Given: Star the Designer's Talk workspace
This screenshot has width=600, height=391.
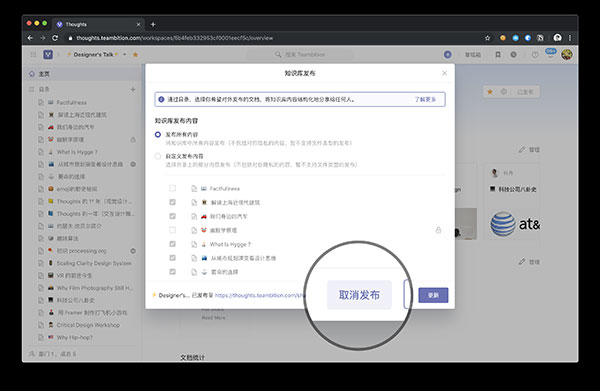Looking at the screenshot, I should coord(135,54).
